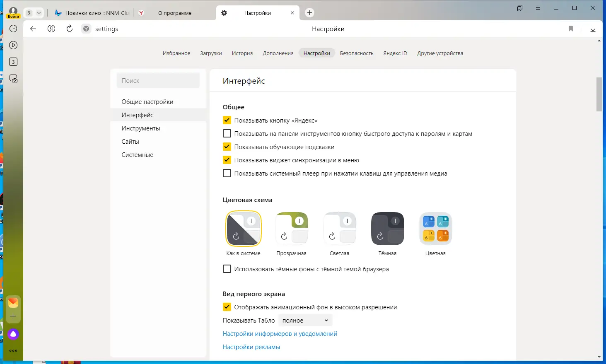The height and width of the screenshot is (364, 606).
Task: Select the Цветная color scheme
Action: pyautogui.click(x=436, y=229)
